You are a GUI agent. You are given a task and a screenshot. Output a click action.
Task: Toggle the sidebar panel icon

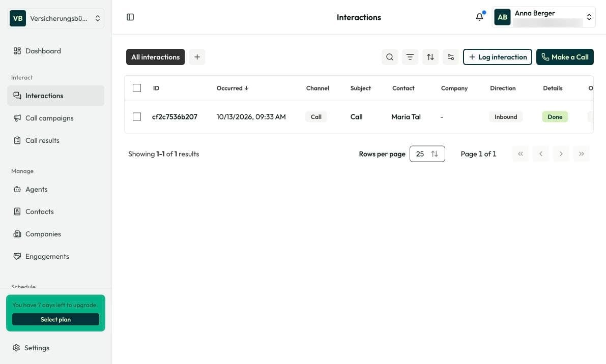tap(130, 17)
